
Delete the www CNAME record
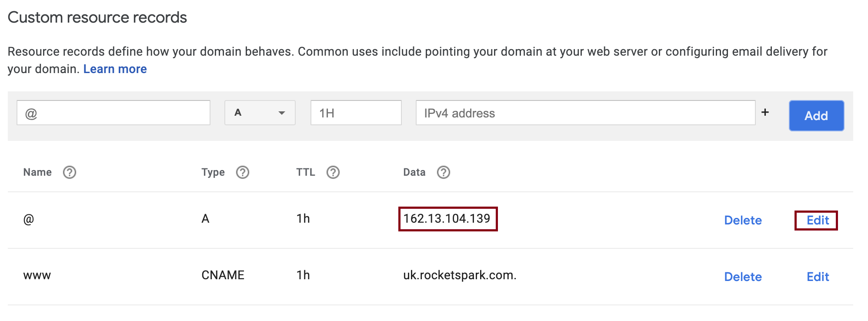pos(743,277)
